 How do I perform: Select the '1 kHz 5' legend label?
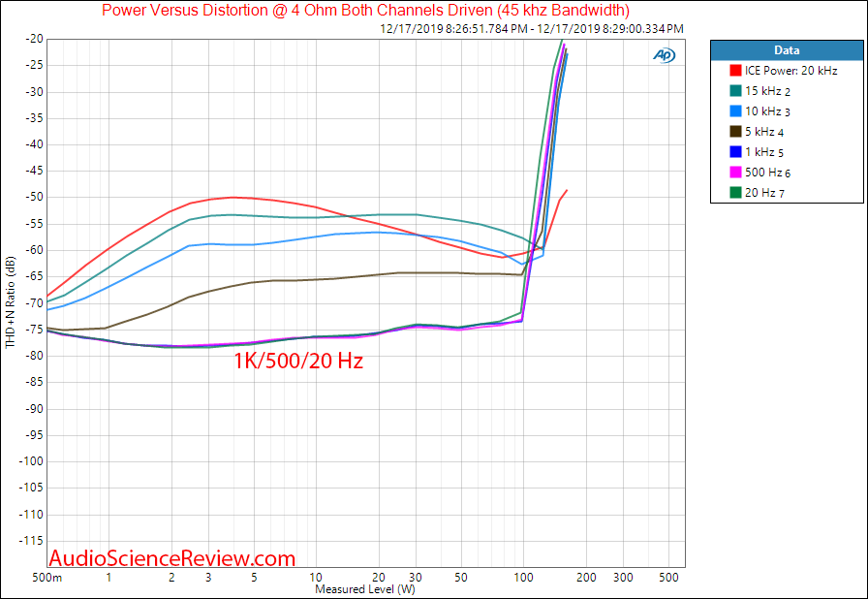pyautogui.click(x=769, y=152)
